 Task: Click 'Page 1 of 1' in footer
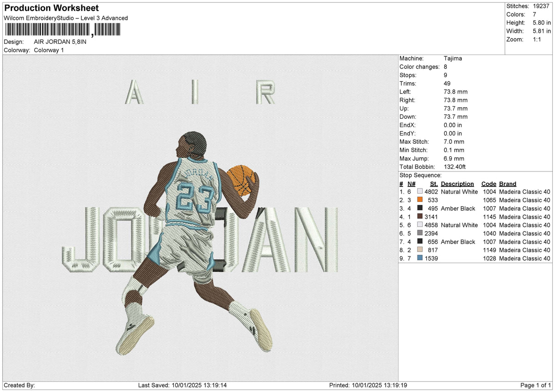(x=536, y=385)
